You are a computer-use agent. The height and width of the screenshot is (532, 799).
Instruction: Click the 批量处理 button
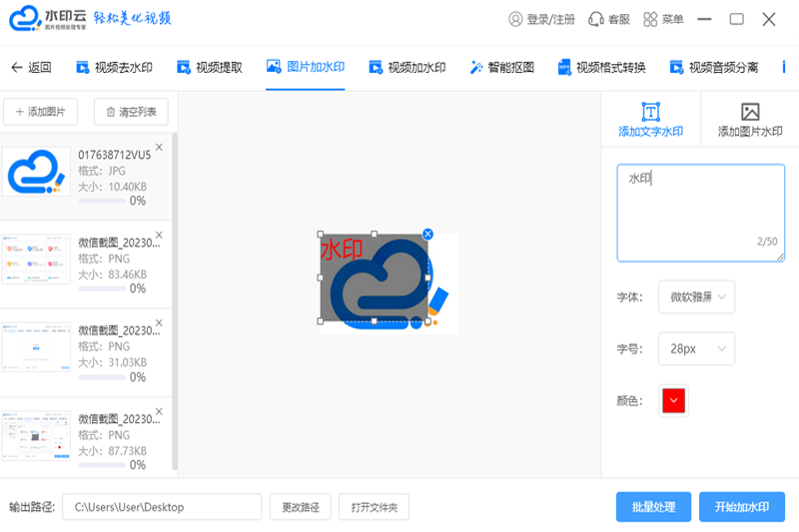coord(652,507)
